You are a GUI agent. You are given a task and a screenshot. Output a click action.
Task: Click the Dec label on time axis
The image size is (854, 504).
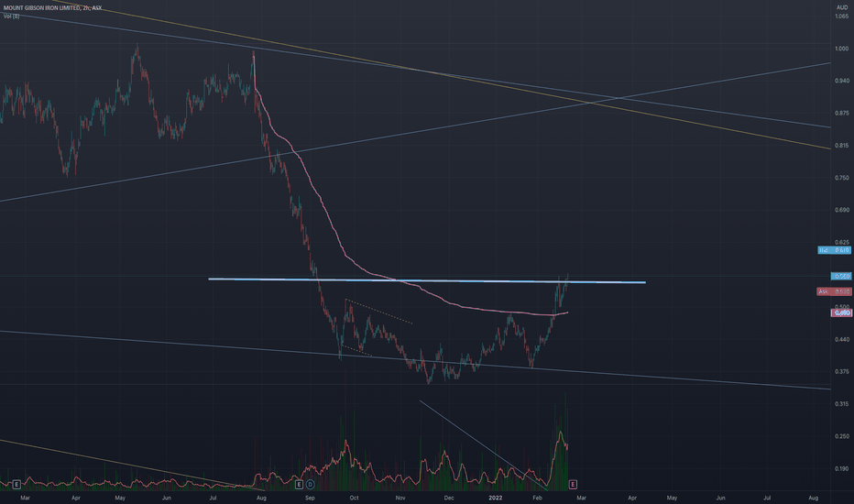point(449,498)
